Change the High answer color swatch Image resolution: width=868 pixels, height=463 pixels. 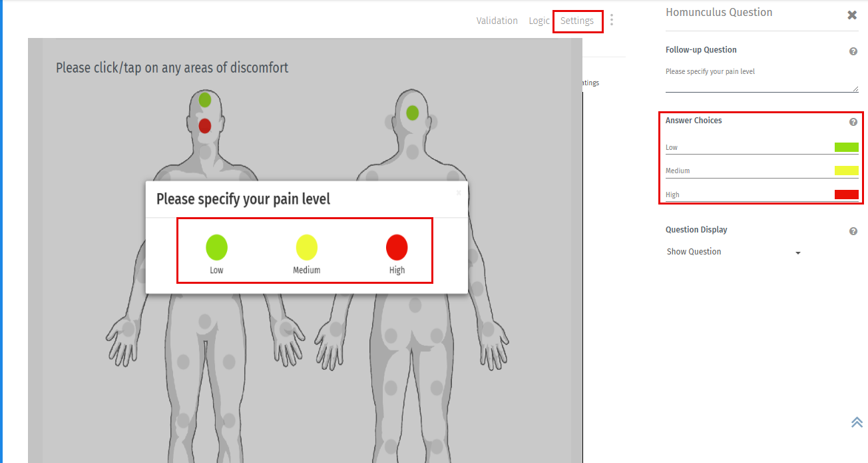(x=846, y=194)
